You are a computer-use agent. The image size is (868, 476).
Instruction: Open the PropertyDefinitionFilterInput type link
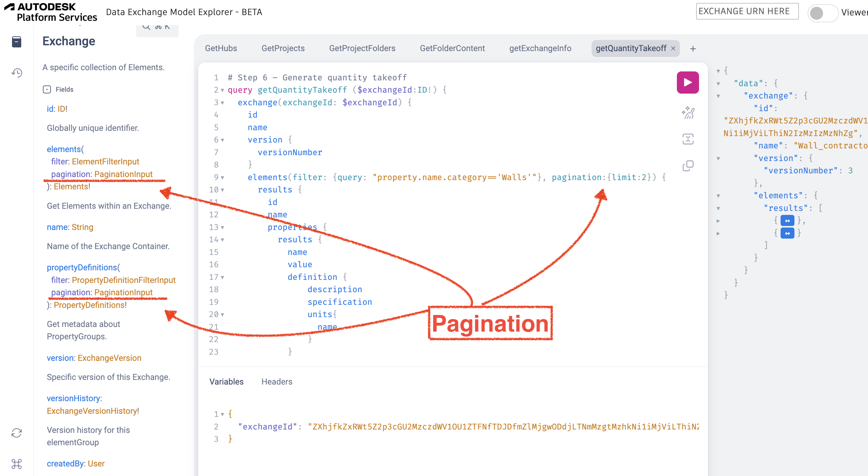point(124,280)
